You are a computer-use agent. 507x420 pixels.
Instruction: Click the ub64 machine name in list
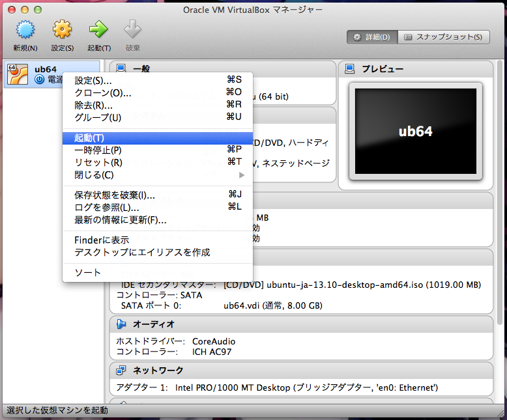point(46,69)
